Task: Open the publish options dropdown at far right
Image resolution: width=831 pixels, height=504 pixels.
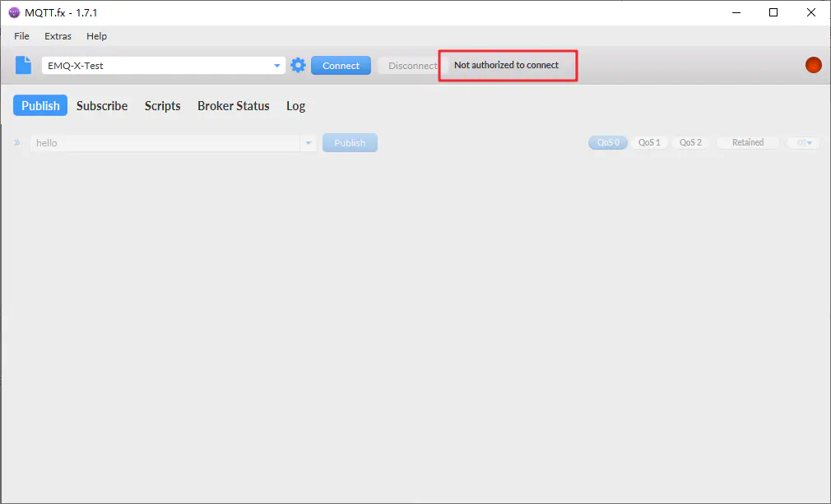Action: coord(804,143)
